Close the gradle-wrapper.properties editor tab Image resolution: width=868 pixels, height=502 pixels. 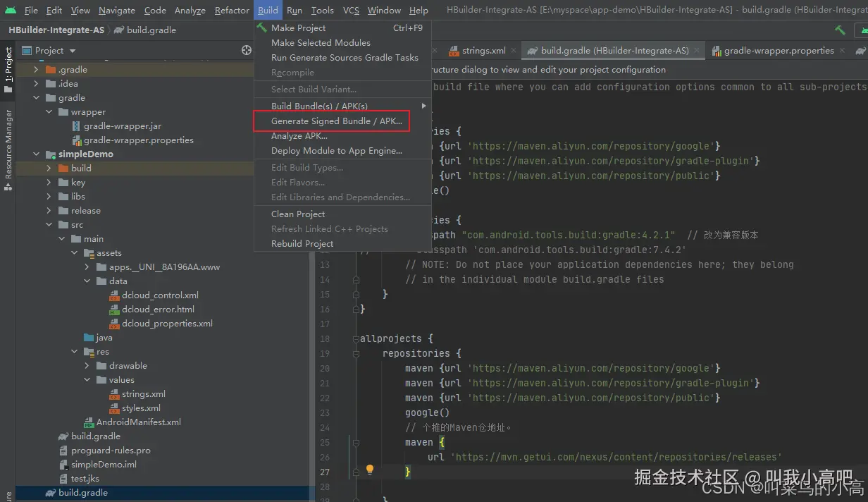point(842,51)
